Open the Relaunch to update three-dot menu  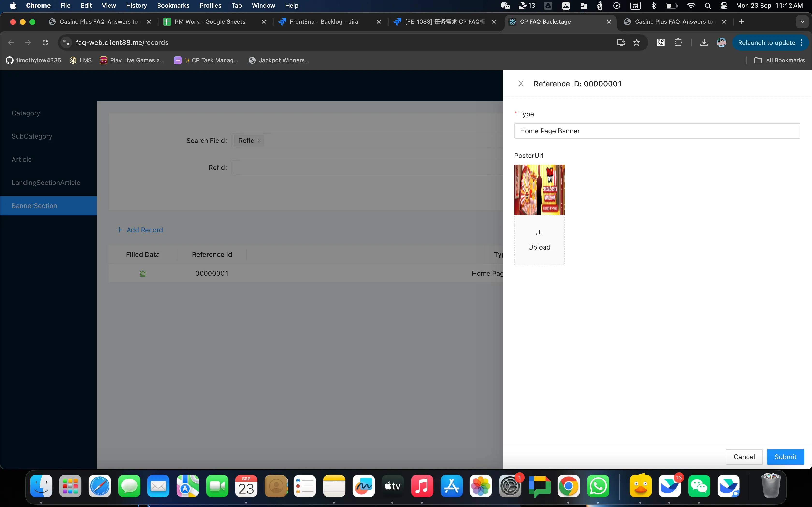[x=801, y=42]
